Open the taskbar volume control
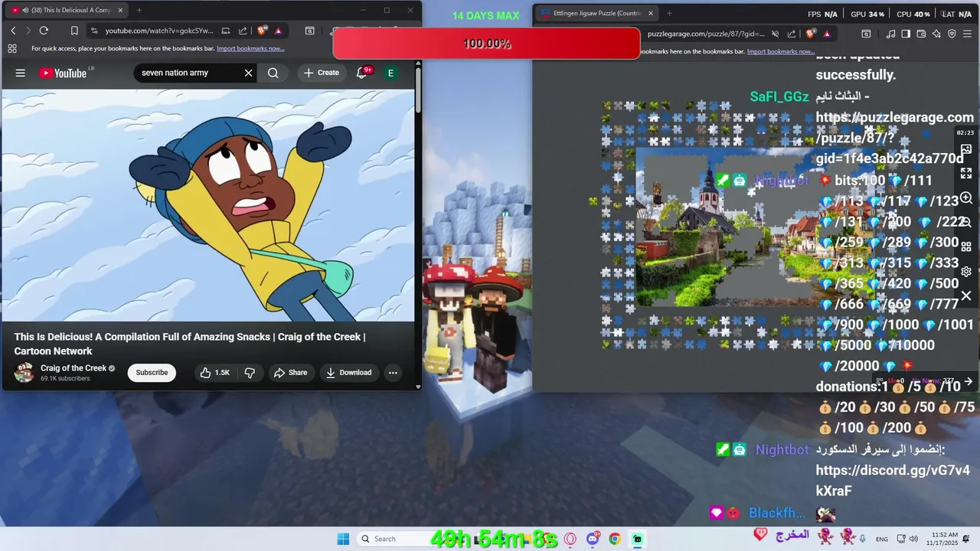 (x=913, y=539)
